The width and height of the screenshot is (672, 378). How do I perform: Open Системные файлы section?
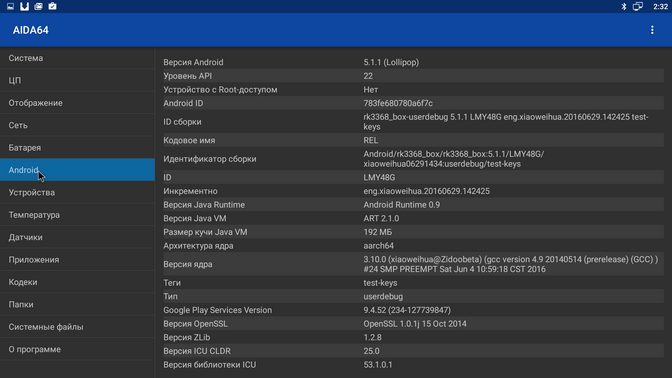(77, 327)
